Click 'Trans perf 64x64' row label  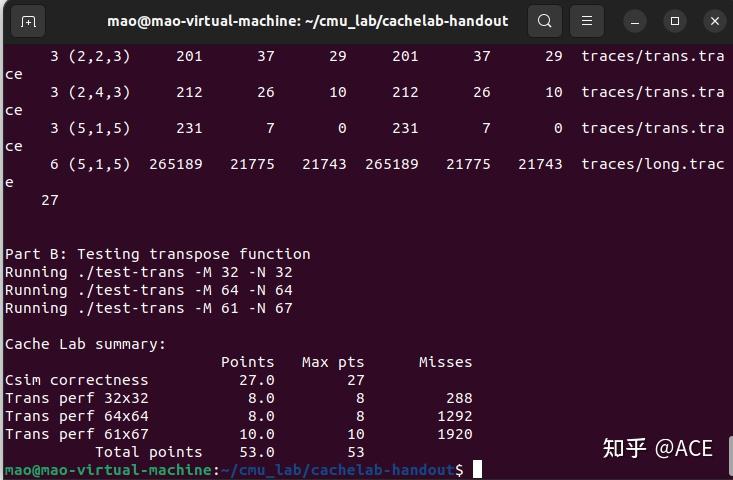(x=77, y=416)
